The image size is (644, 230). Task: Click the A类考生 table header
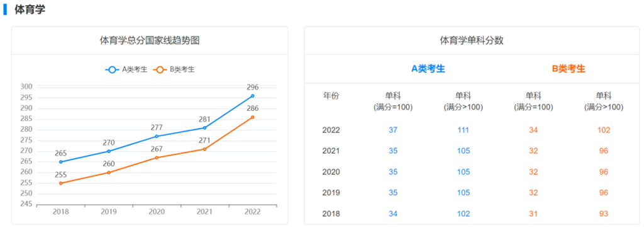click(428, 69)
